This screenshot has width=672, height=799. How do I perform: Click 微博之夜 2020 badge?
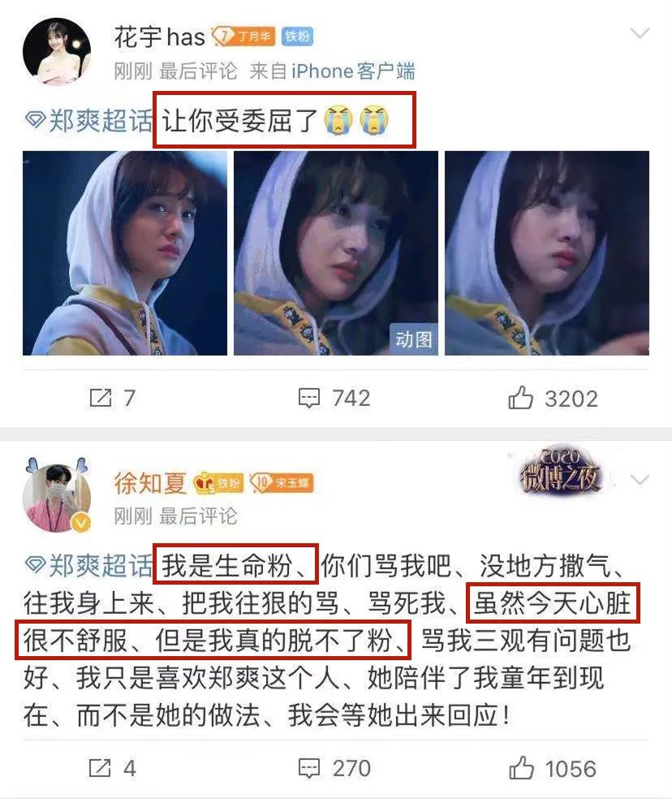(559, 472)
